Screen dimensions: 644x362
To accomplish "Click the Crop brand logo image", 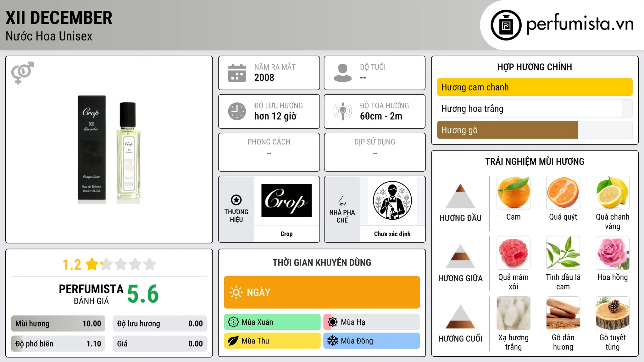I will (x=286, y=200).
